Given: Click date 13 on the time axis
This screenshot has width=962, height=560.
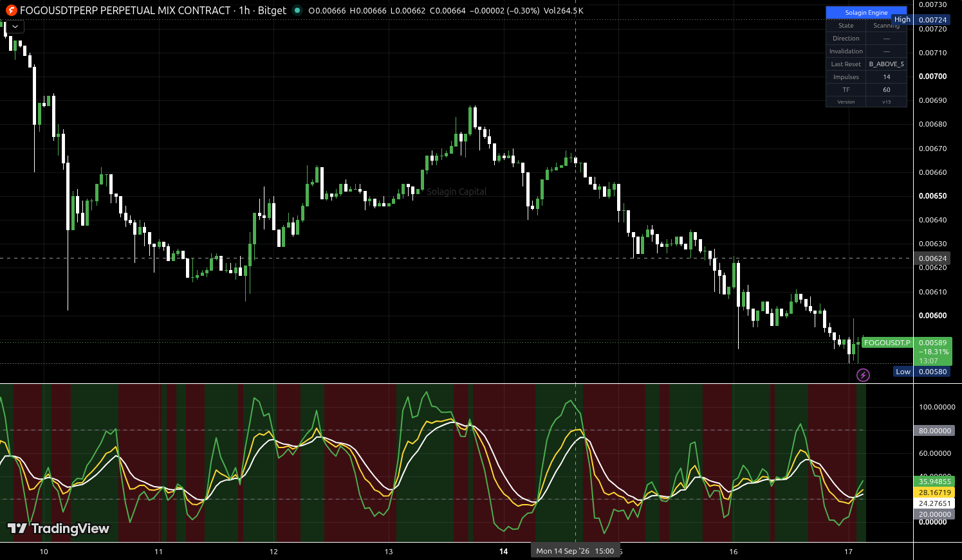Looking at the screenshot, I should (x=389, y=552).
